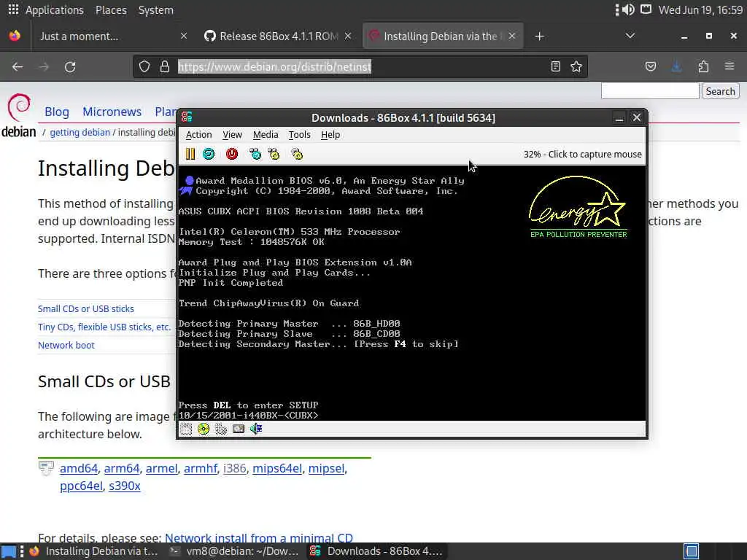Viewport: 747px width, 560px height.
Task: Click the clock showing Wed Jun 19, 16:59
Action: pyautogui.click(x=700, y=10)
